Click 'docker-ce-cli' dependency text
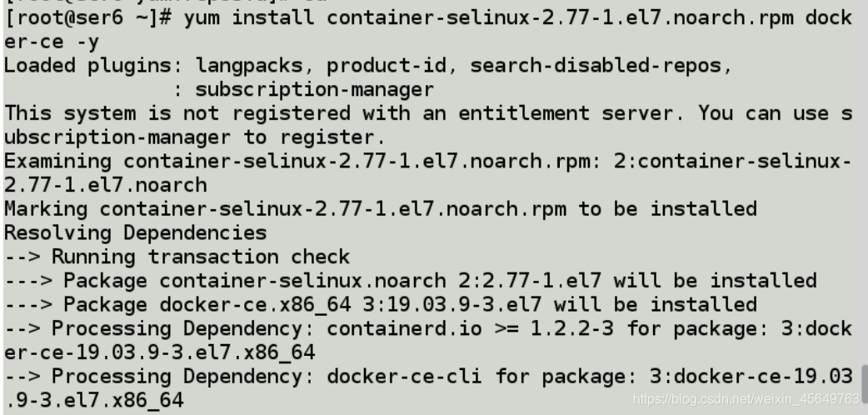This screenshot has height=415, width=868. pyautogui.click(x=404, y=376)
